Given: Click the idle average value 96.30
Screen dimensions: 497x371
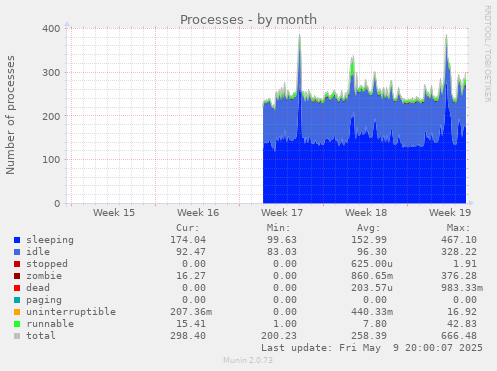Looking at the screenshot, I should click(372, 252).
